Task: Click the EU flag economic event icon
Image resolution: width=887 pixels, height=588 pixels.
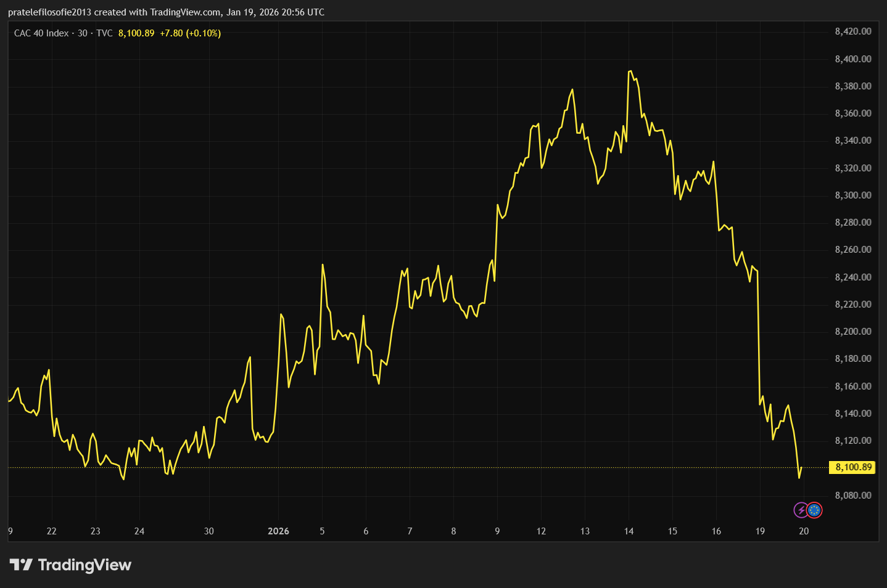Action: 814,510
